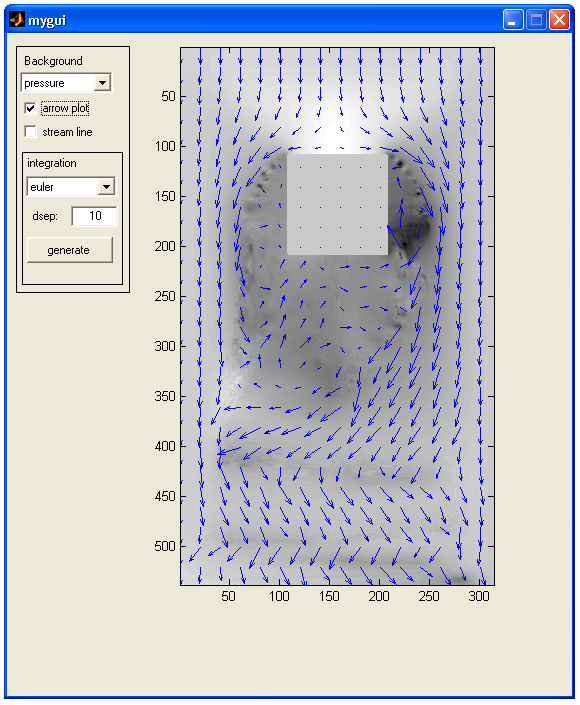Click the "stream line" label text
This screenshot has height=705, width=580.
67,132
